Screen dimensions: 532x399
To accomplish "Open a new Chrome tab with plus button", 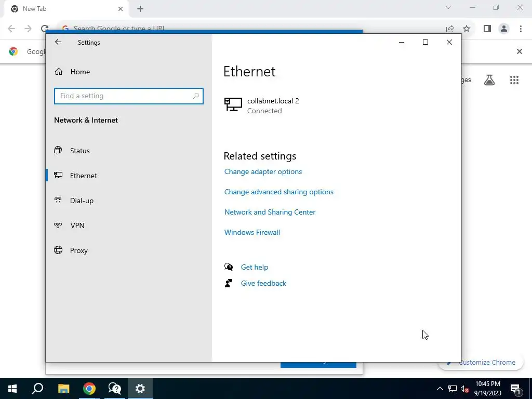I will (x=140, y=9).
